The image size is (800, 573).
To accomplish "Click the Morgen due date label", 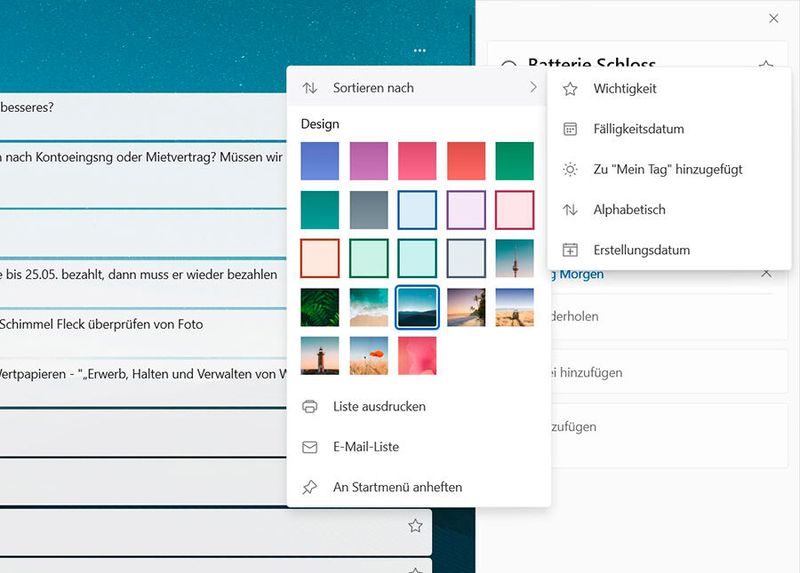I will click(x=579, y=274).
